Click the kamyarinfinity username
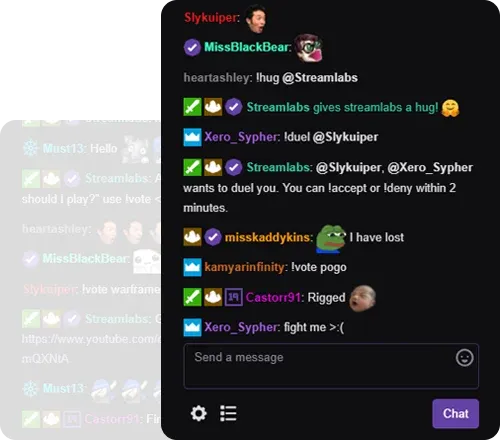 coord(244,267)
